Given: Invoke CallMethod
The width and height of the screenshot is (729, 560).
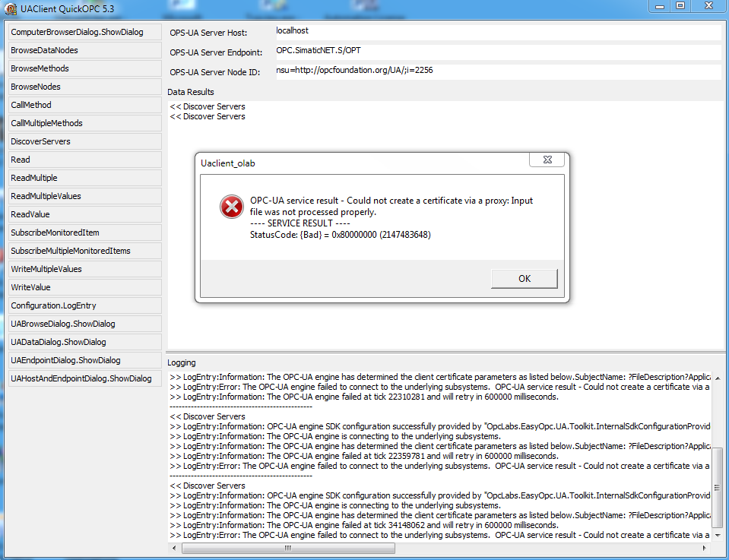Looking at the screenshot, I should pos(85,105).
